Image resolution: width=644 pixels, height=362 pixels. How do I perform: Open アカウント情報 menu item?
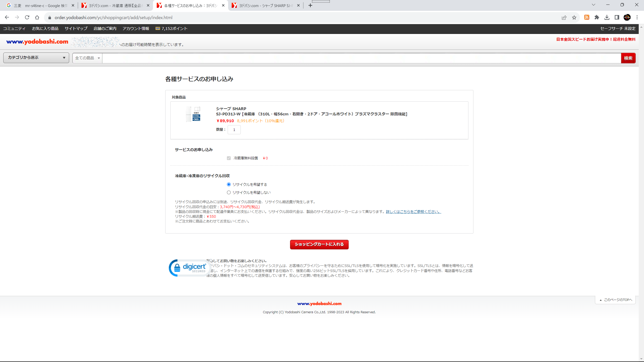pos(136,29)
